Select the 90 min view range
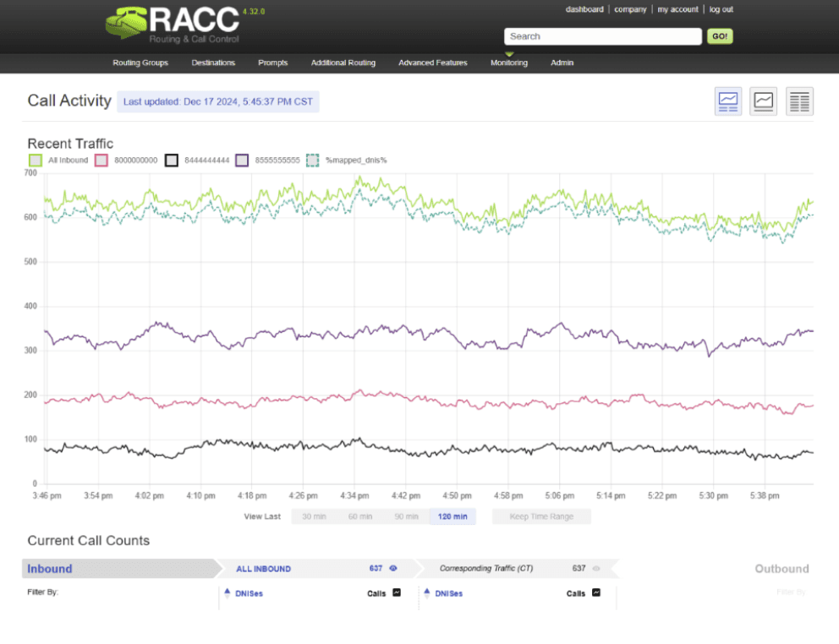Image resolution: width=839 pixels, height=644 pixels. pos(406,516)
